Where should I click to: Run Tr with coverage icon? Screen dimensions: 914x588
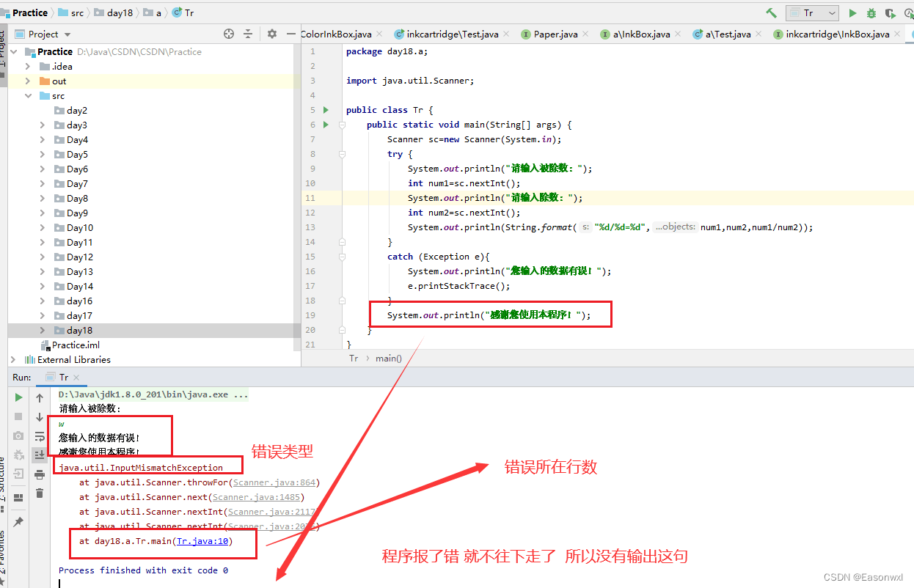click(890, 12)
